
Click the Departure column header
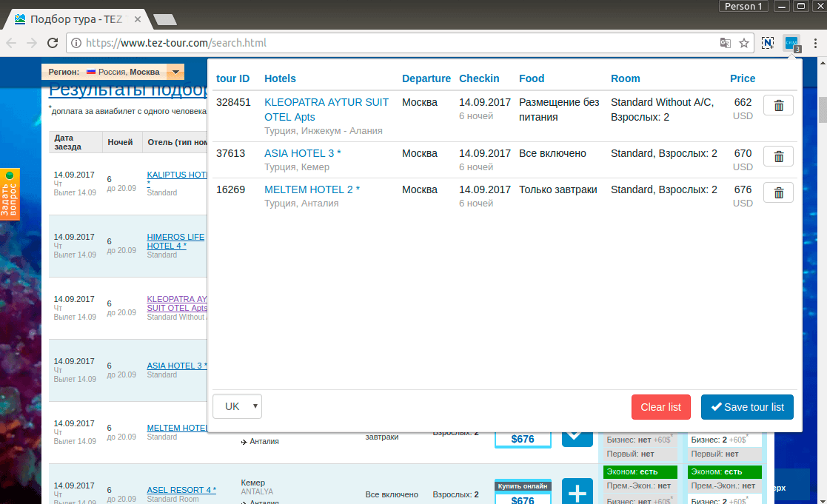point(426,78)
